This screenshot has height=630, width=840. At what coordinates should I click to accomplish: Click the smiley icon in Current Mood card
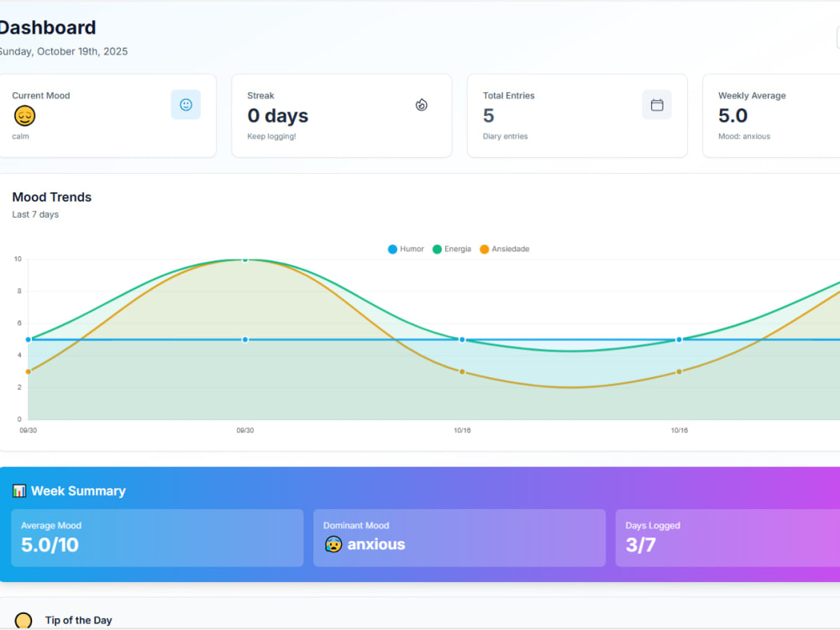186,104
